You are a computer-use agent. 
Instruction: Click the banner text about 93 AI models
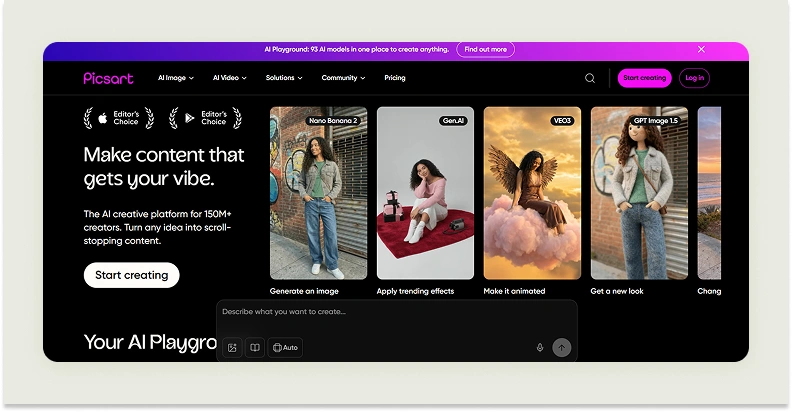(357, 49)
